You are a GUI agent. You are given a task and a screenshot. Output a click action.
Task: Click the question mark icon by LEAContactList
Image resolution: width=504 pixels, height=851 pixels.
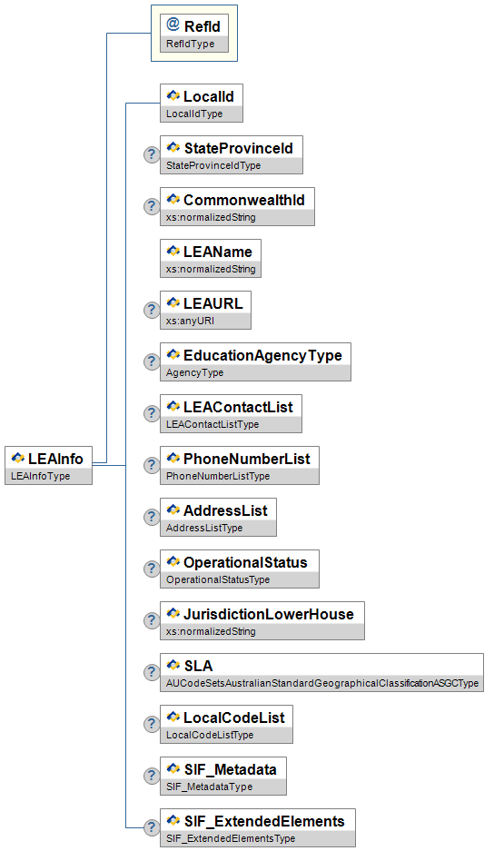point(152,413)
